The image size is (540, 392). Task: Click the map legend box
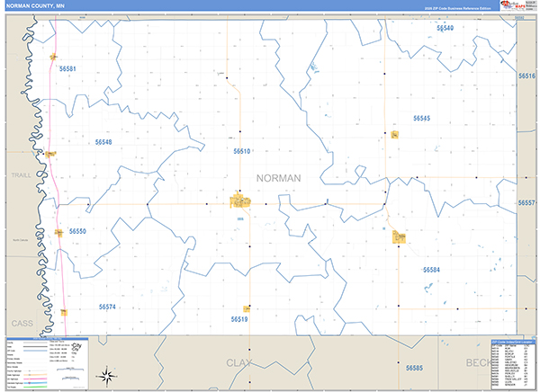[47, 363]
